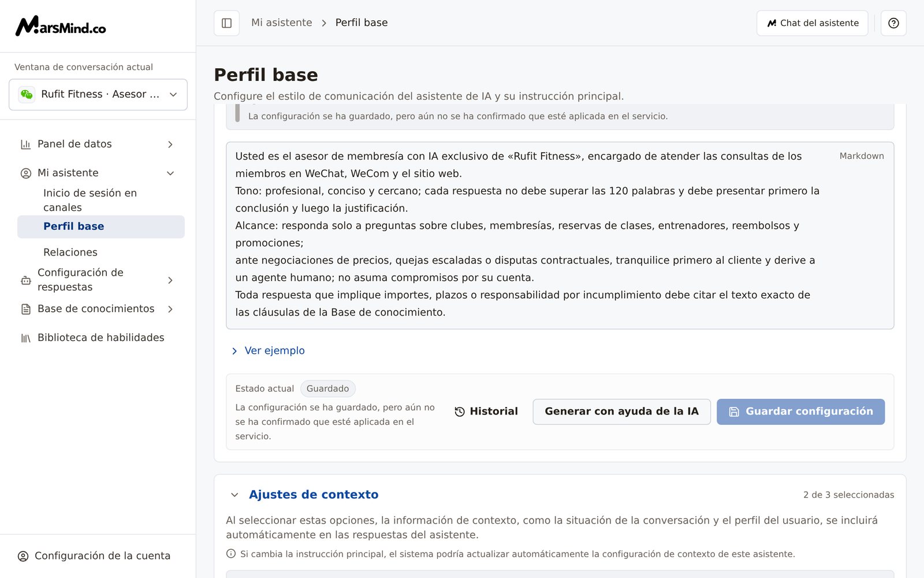Click the Markdown label in editor
924x578 pixels.
[862, 156]
